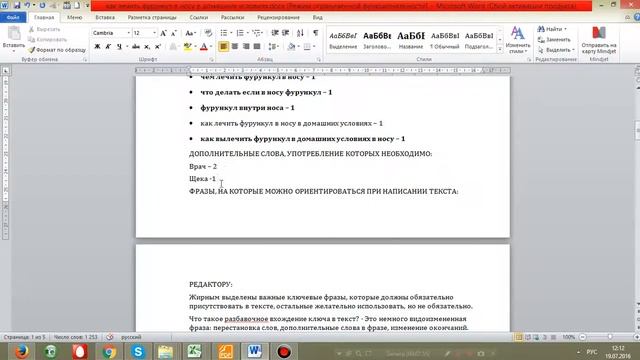Image resolution: width=640 pixels, height=360 pixels.
Task: Apply yellow text highlight color
Action: (187, 47)
